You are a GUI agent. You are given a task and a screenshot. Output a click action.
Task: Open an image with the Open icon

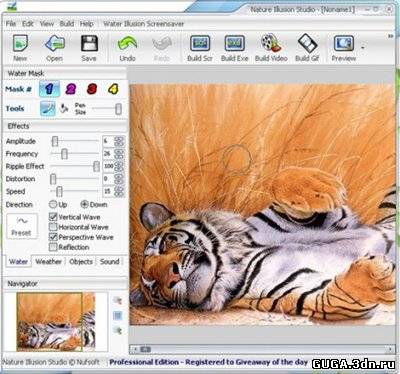pos(54,48)
